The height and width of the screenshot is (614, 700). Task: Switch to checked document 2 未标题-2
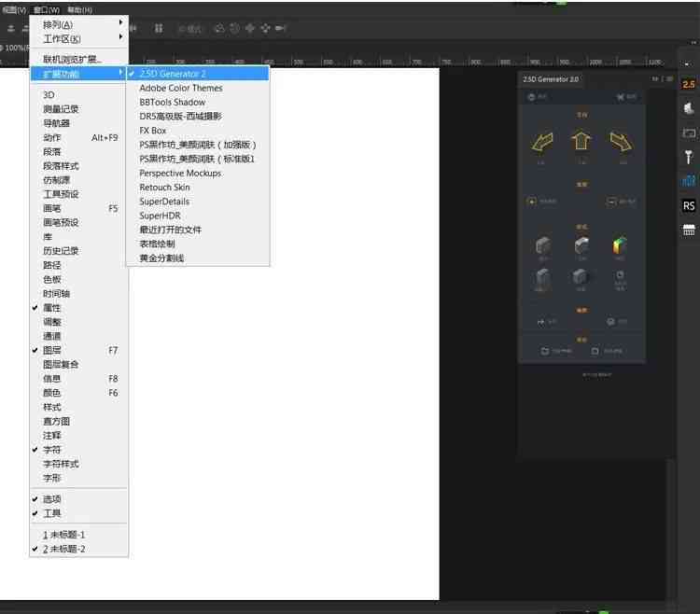coord(78,549)
